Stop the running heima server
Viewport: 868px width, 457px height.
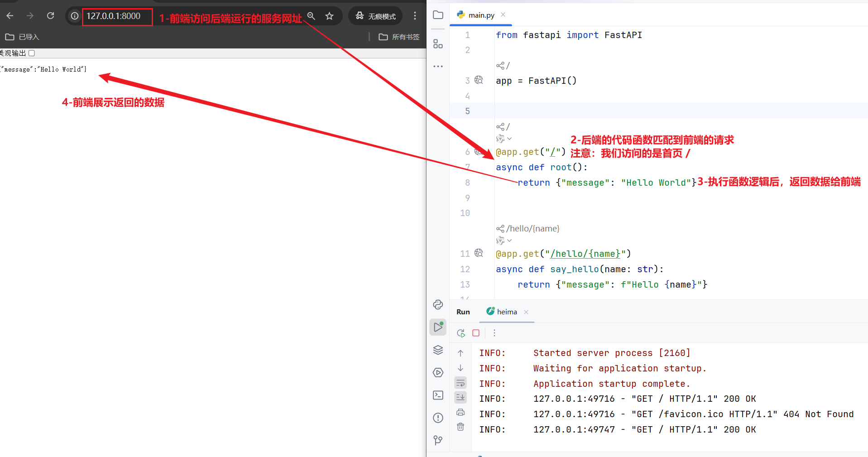click(476, 333)
